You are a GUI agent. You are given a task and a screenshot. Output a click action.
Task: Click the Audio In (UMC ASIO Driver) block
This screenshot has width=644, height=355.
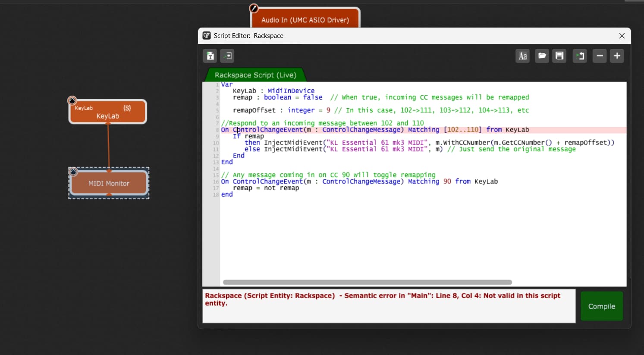(305, 19)
